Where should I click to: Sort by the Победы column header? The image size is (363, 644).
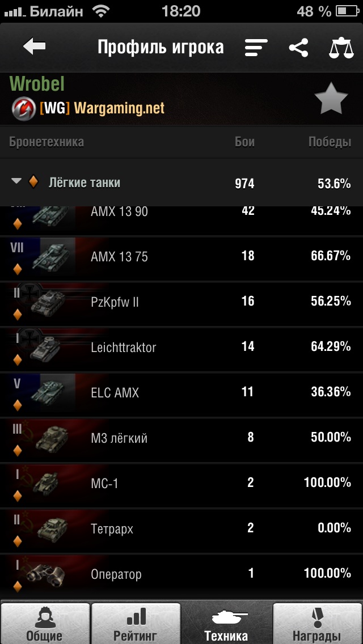click(330, 142)
